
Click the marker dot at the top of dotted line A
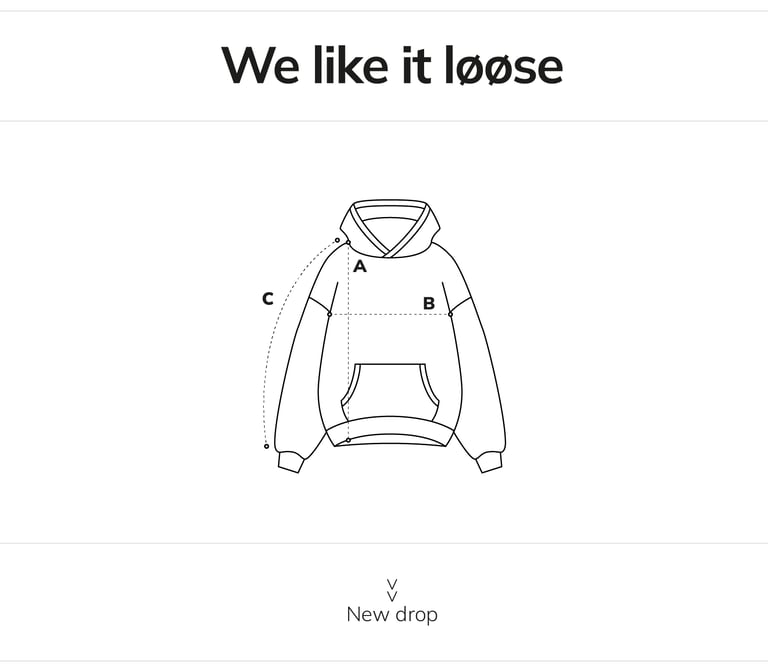click(x=348, y=242)
